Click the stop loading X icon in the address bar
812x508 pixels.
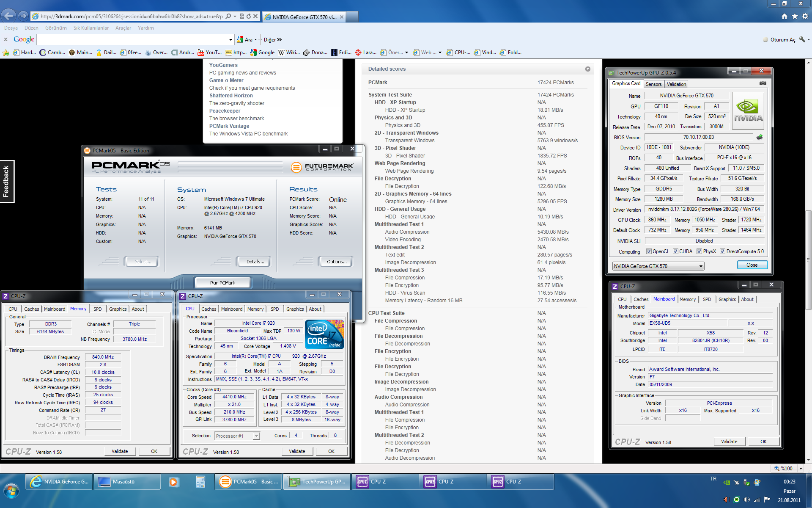tap(255, 17)
